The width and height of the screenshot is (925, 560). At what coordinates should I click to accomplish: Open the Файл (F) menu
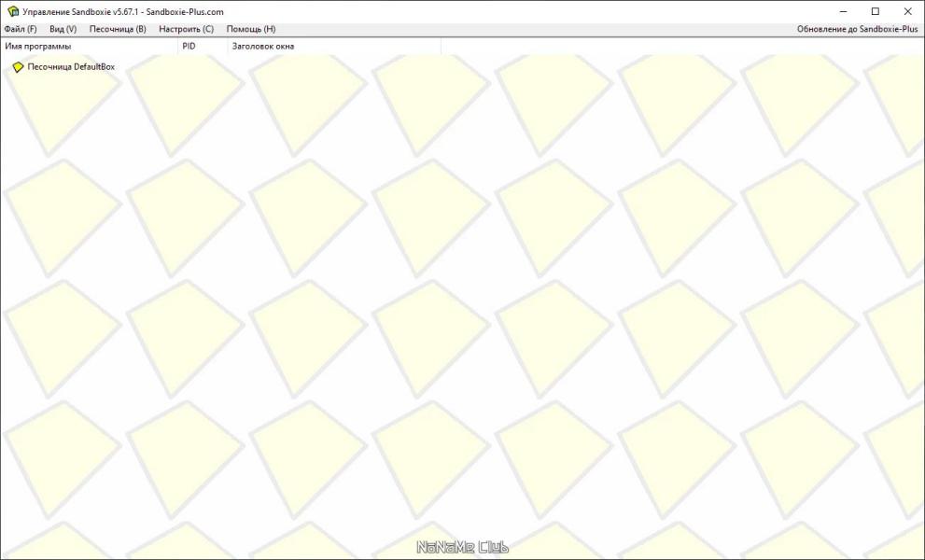tap(20, 29)
